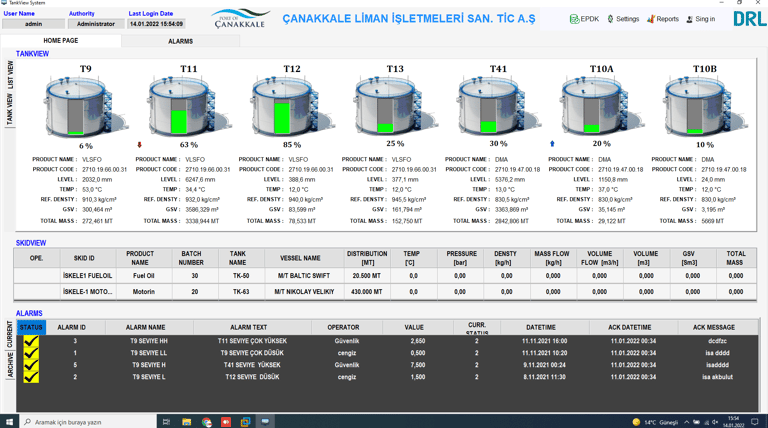768x428 pixels.
Task: Switch to the ALARMS tab
Action: (181, 41)
